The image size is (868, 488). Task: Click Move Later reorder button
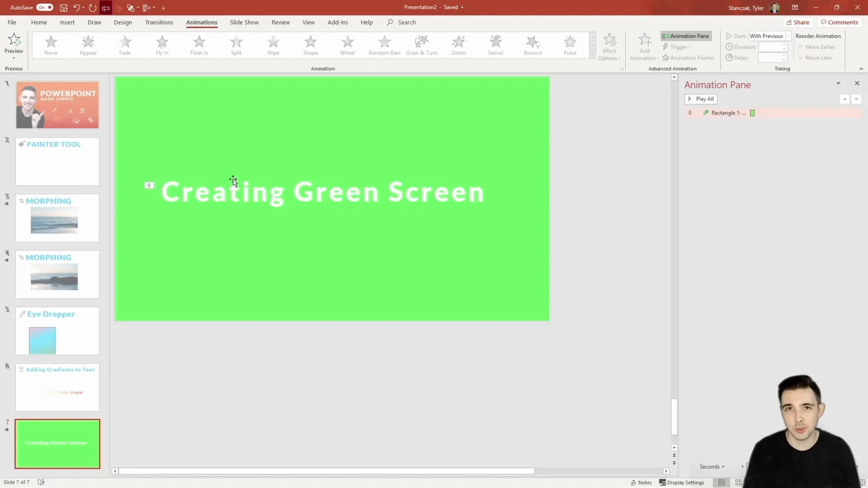click(x=815, y=58)
